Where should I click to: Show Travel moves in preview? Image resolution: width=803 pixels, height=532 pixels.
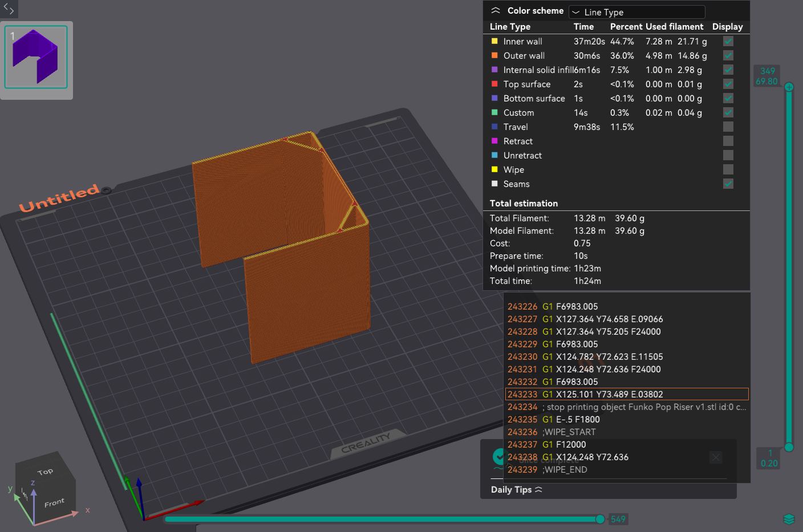point(728,127)
